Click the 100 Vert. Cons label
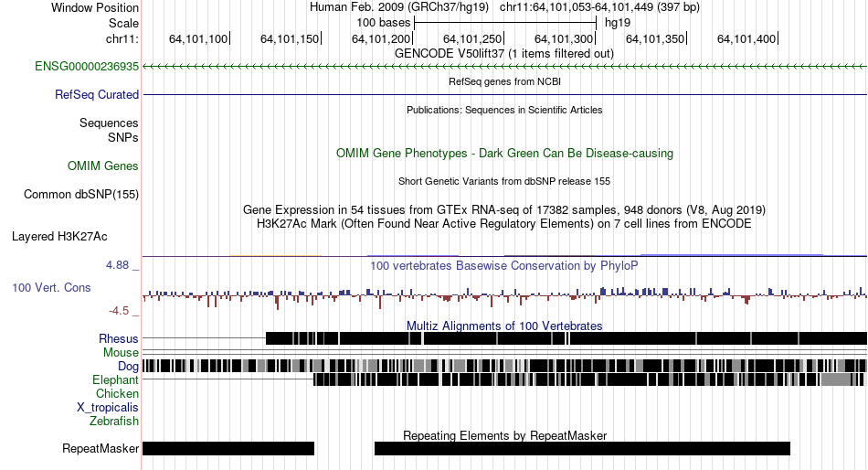Screen dimensions: 868x470 [x=51, y=288]
